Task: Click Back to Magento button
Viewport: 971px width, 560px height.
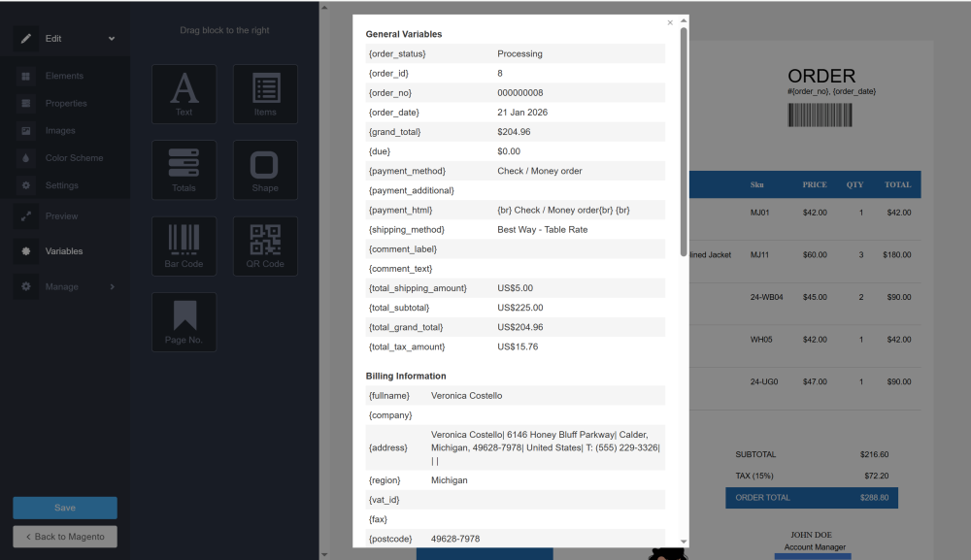Action: (x=65, y=537)
